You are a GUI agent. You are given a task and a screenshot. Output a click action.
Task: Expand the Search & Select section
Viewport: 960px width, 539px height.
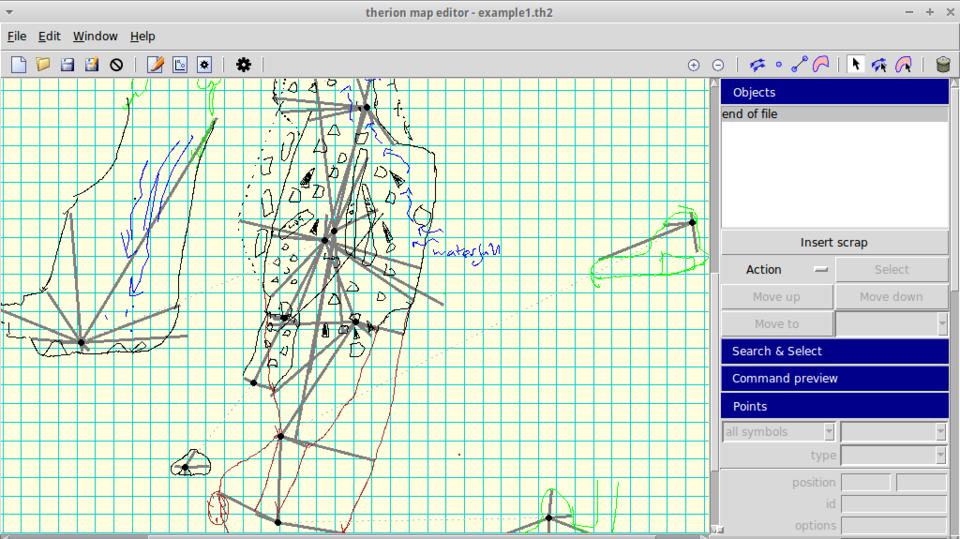click(834, 351)
